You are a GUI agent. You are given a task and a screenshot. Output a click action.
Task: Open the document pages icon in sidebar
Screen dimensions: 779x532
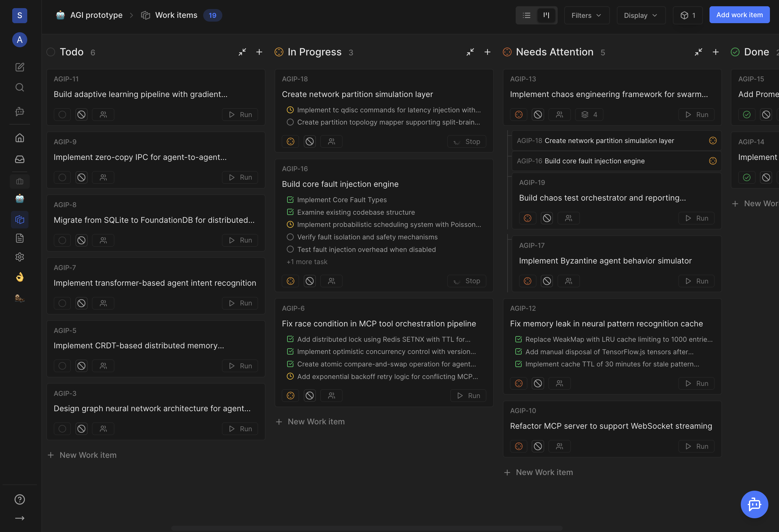[x=20, y=238]
